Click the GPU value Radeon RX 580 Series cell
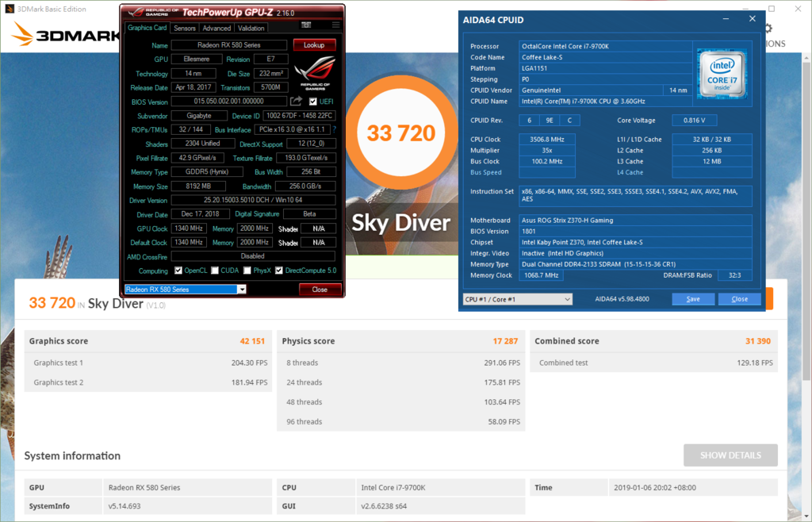Screen dimensions: 812x522 tap(187, 487)
